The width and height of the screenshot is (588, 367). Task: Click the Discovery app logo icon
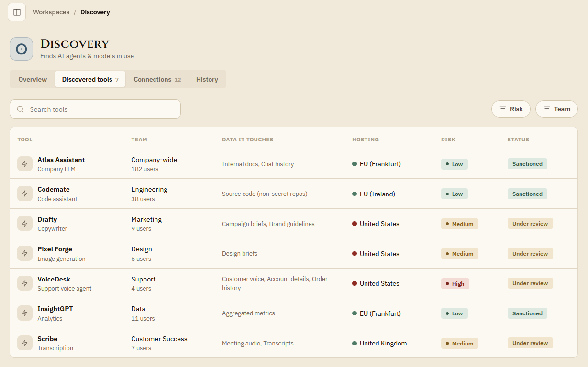pos(22,49)
